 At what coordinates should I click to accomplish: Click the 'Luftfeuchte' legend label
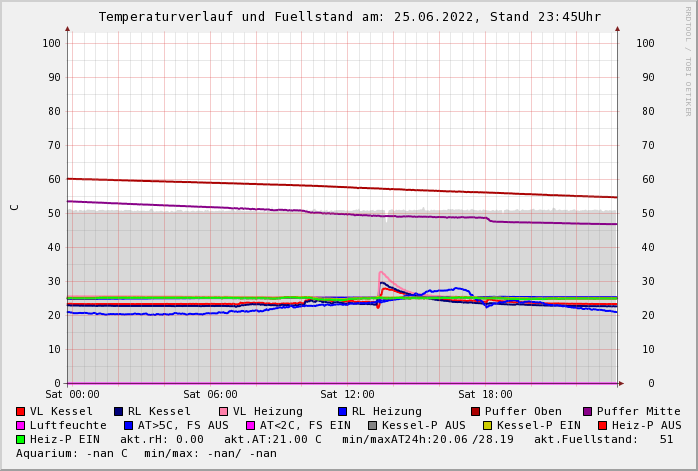coord(69,426)
